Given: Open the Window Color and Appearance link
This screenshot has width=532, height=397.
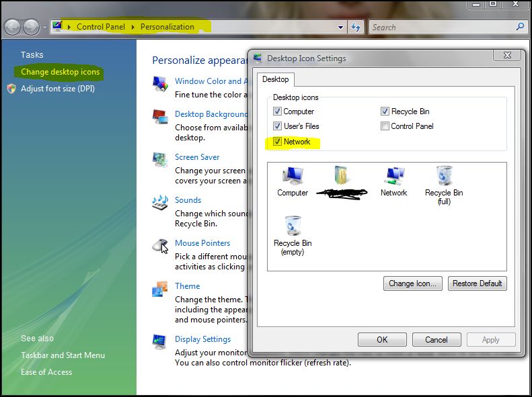Looking at the screenshot, I should [211, 81].
